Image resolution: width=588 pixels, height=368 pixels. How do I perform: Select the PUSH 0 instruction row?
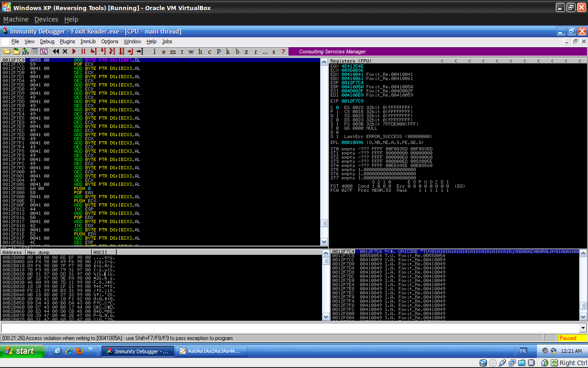[x=161, y=189]
